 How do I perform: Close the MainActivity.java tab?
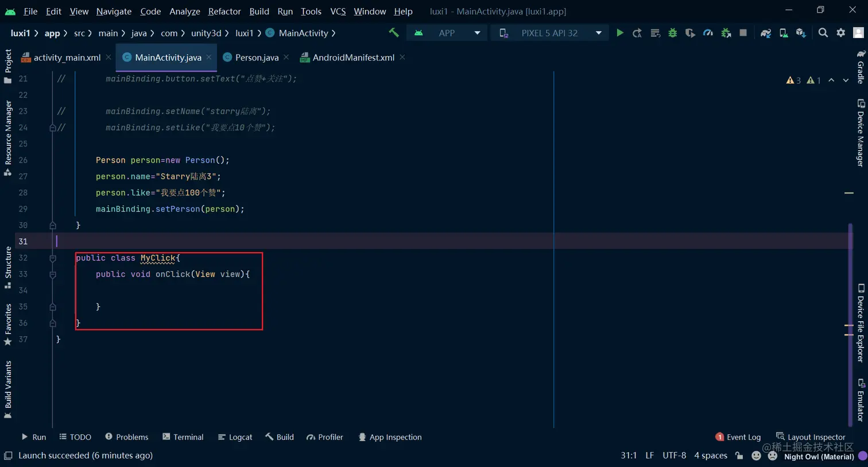209,57
